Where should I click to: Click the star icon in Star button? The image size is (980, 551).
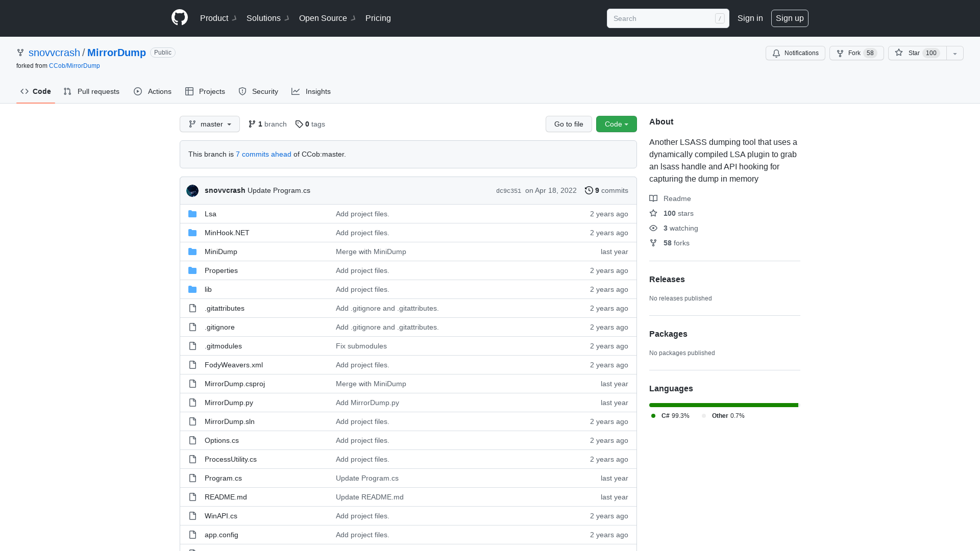(x=899, y=53)
